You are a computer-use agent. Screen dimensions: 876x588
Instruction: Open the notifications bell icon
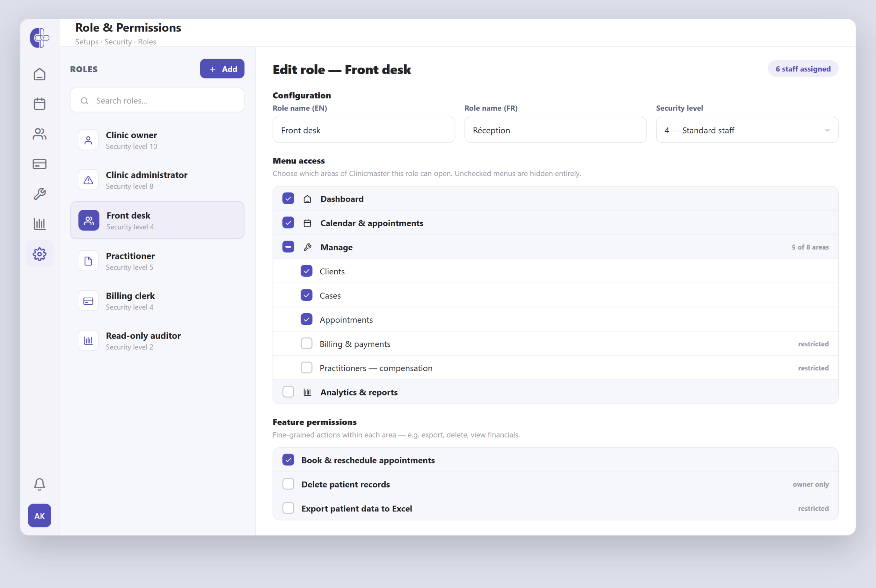coord(39,484)
